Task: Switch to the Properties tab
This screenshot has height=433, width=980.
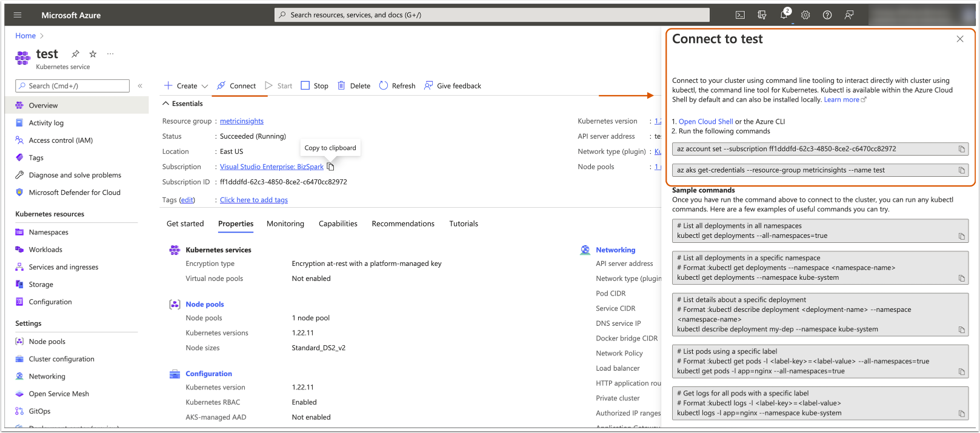Action: [236, 223]
